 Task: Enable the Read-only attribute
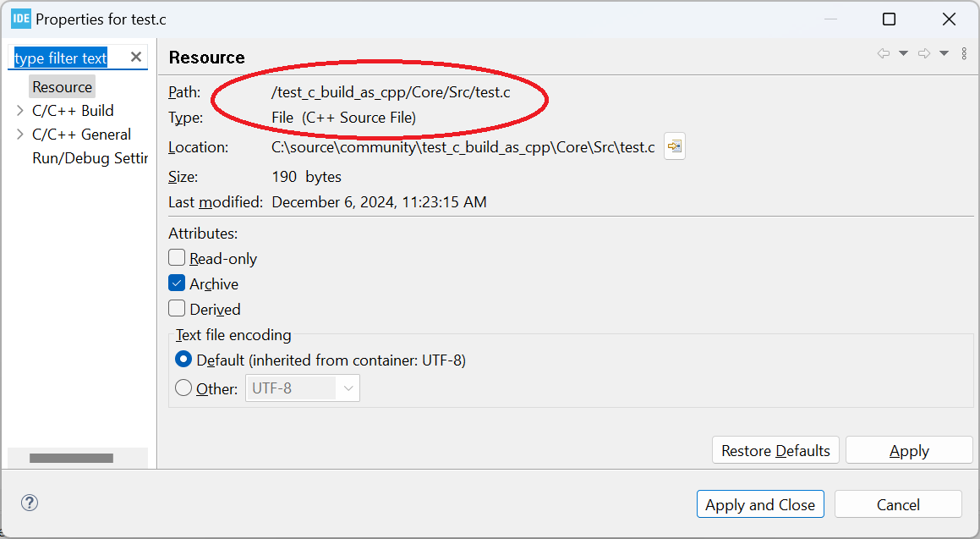177,257
